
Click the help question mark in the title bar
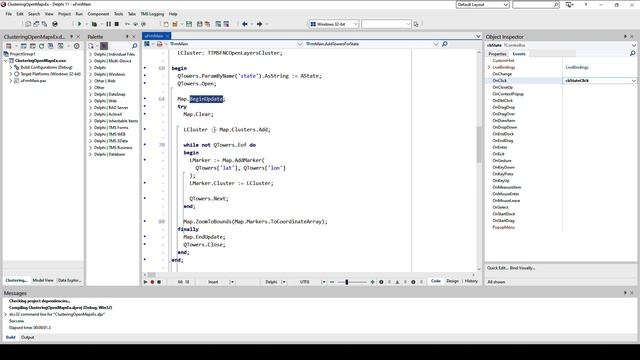pos(586,4)
